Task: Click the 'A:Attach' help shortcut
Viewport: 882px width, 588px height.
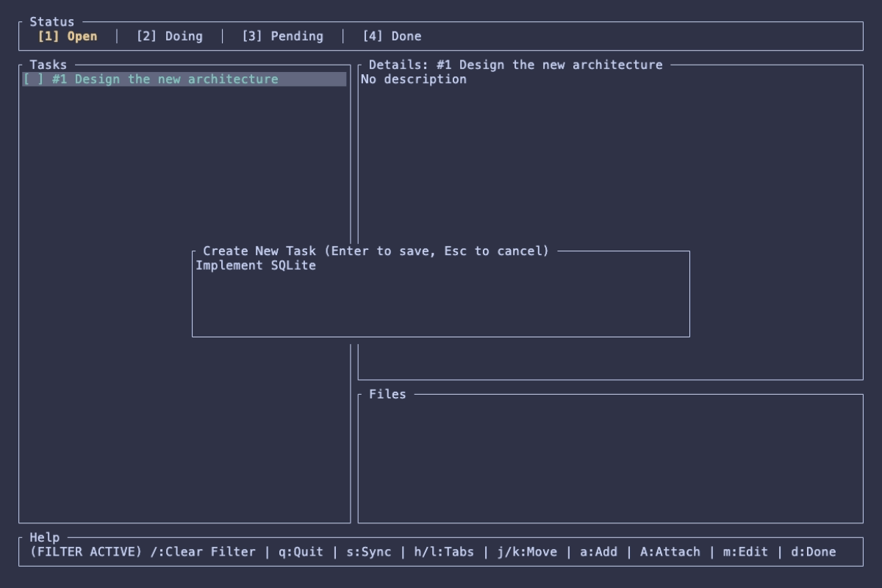Action: [670, 552]
